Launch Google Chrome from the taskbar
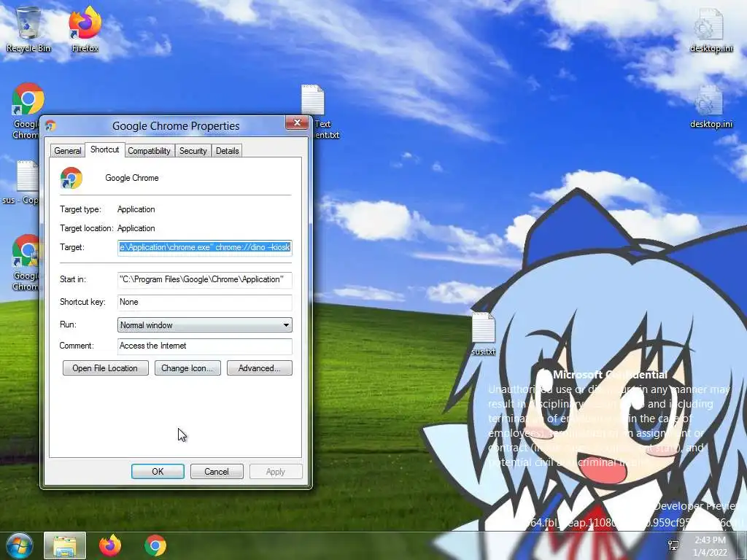 155,545
